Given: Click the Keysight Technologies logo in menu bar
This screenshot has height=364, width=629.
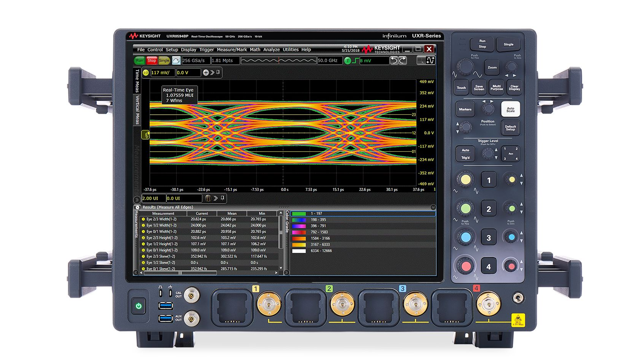Looking at the screenshot, I should point(381,49).
